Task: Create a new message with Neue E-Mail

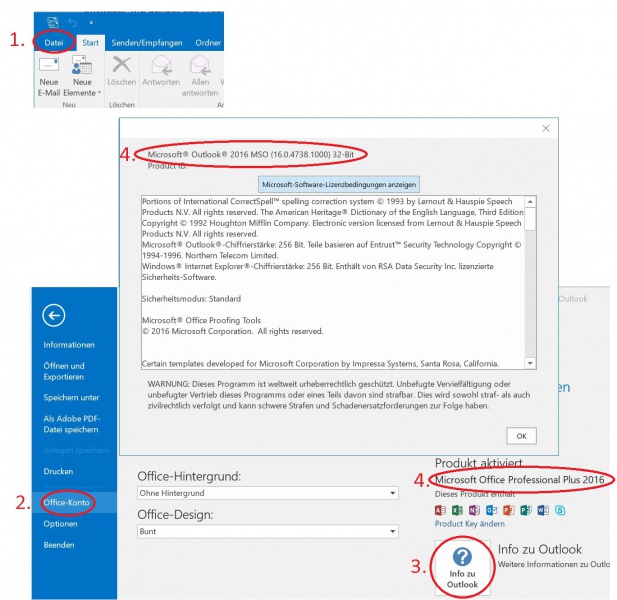Action: pos(49,77)
